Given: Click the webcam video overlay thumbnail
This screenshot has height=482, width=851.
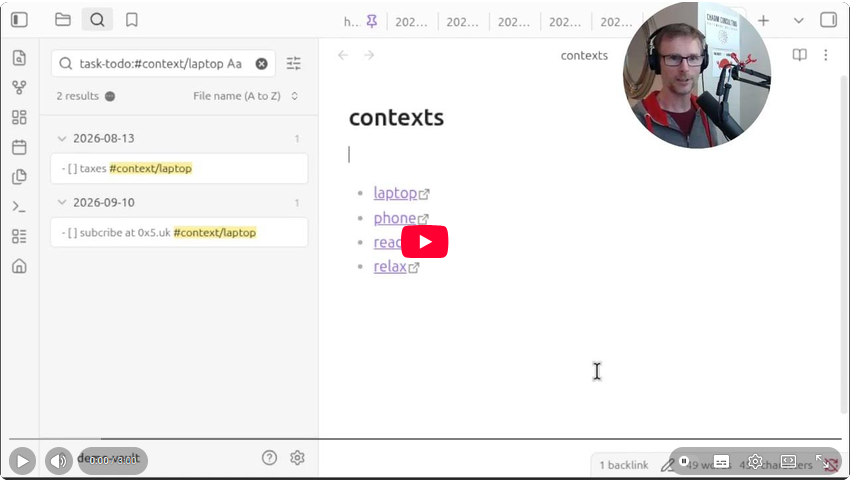Looking at the screenshot, I should coord(696,75).
